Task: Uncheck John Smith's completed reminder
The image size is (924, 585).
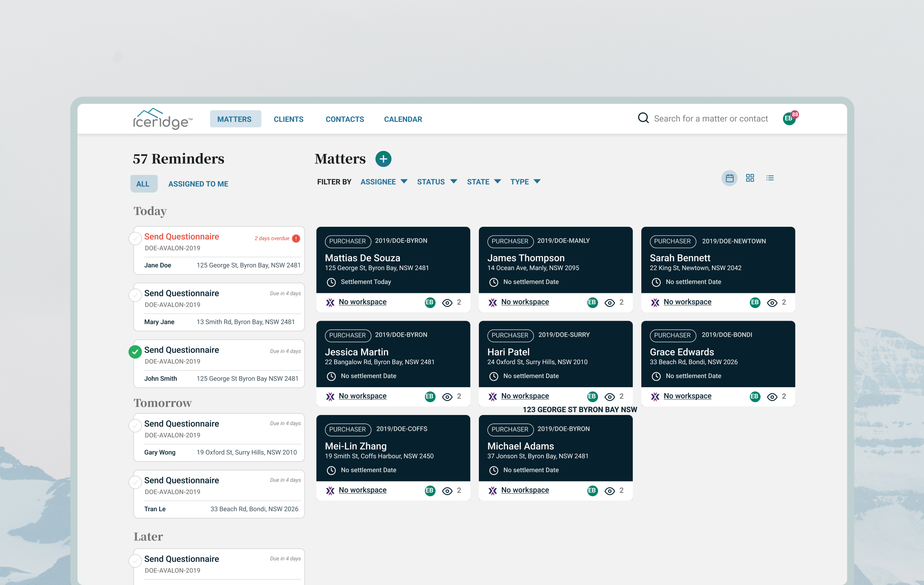Action: (x=135, y=352)
